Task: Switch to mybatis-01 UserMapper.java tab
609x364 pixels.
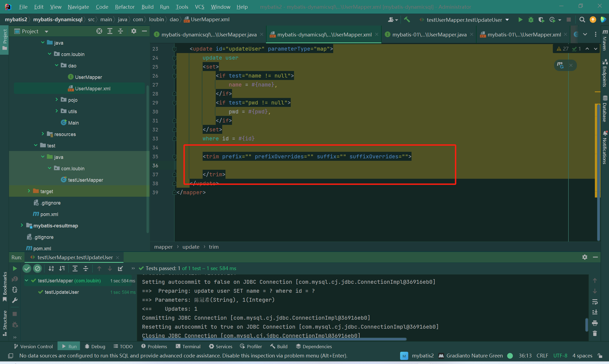Action: 429,35
